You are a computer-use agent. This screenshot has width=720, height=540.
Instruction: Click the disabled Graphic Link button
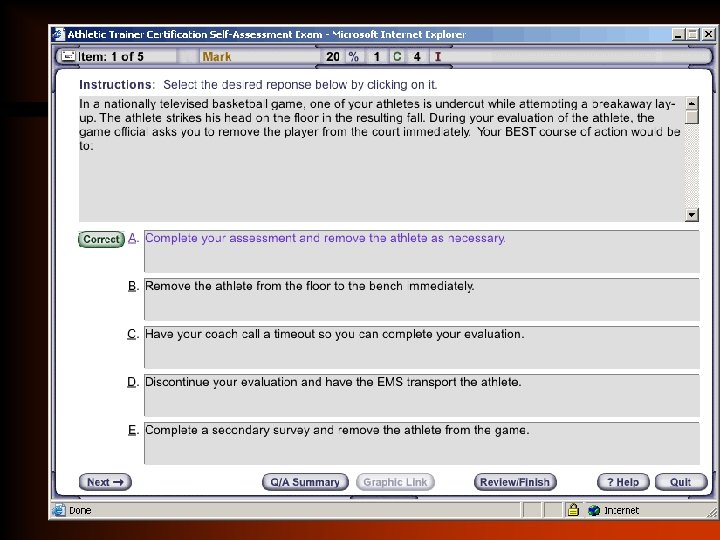pyautogui.click(x=395, y=482)
